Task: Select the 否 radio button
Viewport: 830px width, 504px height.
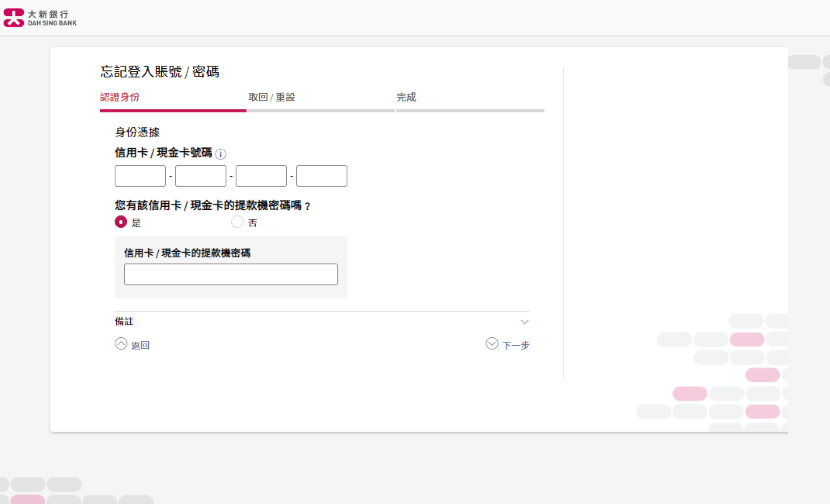Action: coord(237,222)
